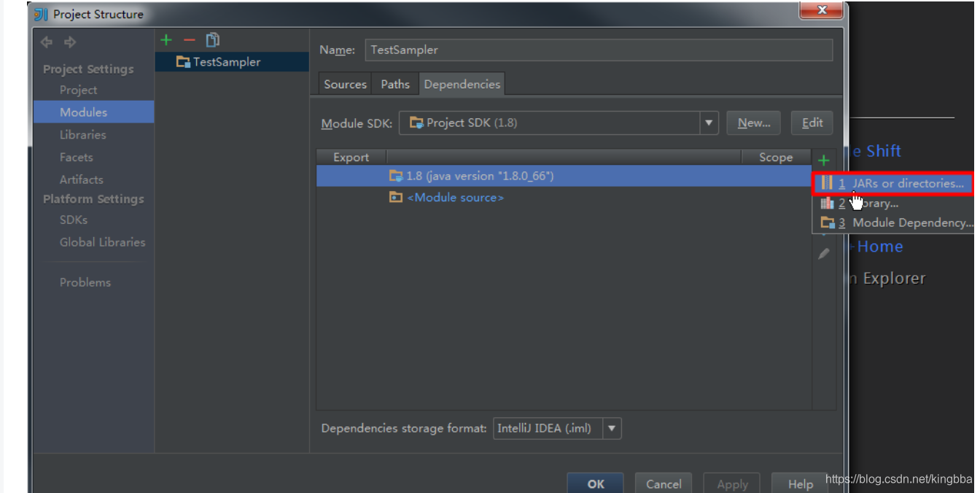Click the Apply button
This screenshot has height=493, width=980.
click(x=732, y=484)
